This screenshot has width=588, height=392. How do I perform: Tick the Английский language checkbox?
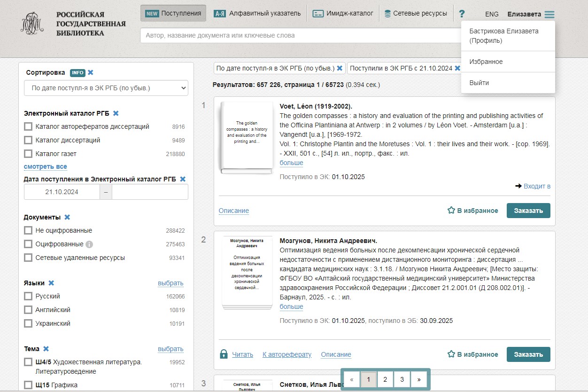tap(28, 310)
